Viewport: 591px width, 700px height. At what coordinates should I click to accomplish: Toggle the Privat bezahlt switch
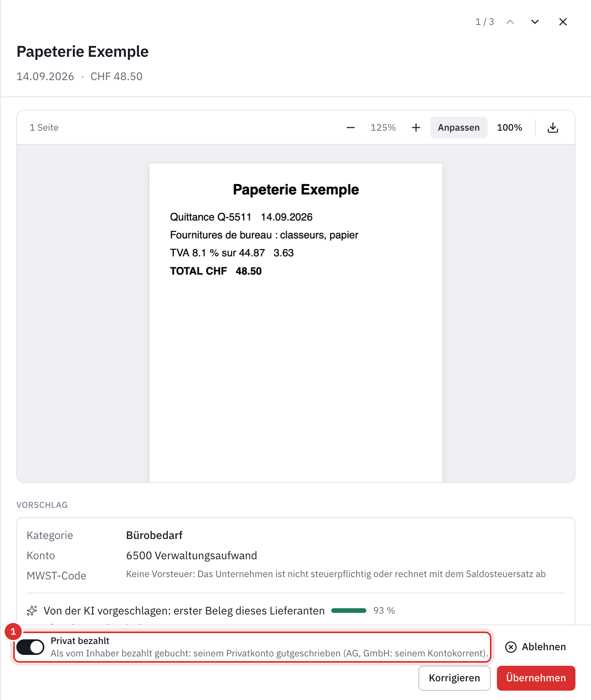(x=30, y=647)
